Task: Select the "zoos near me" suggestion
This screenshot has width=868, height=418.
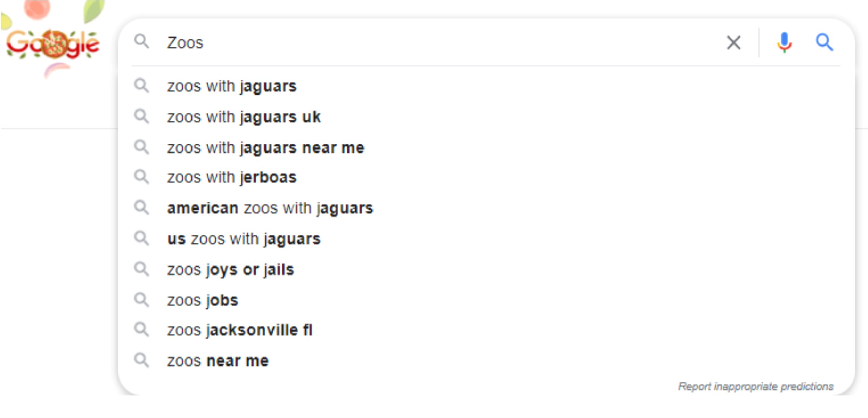Action: pyautogui.click(x=218, y=361)
